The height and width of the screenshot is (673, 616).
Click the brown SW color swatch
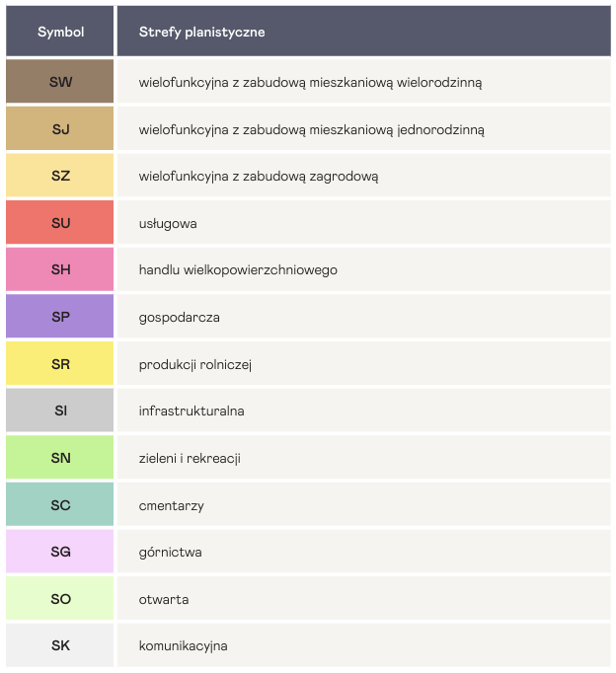point(60,82)
